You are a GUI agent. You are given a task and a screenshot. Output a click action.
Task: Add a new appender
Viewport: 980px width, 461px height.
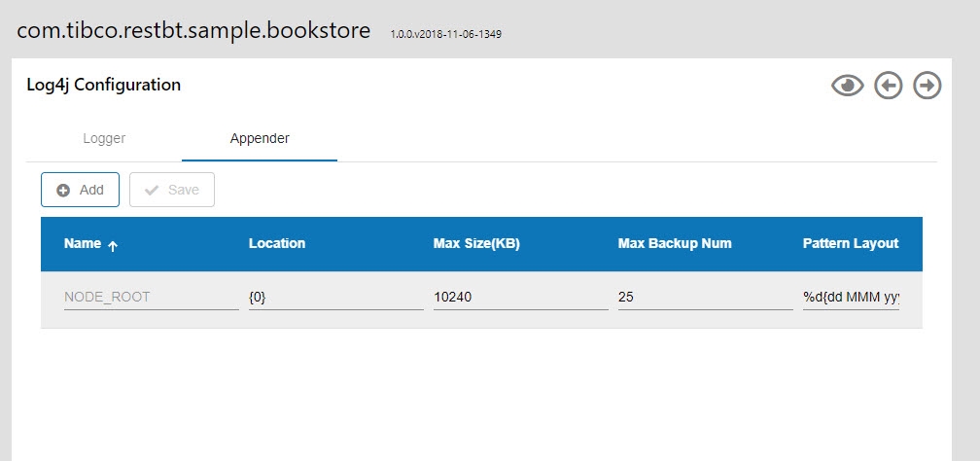pos(80,190)
